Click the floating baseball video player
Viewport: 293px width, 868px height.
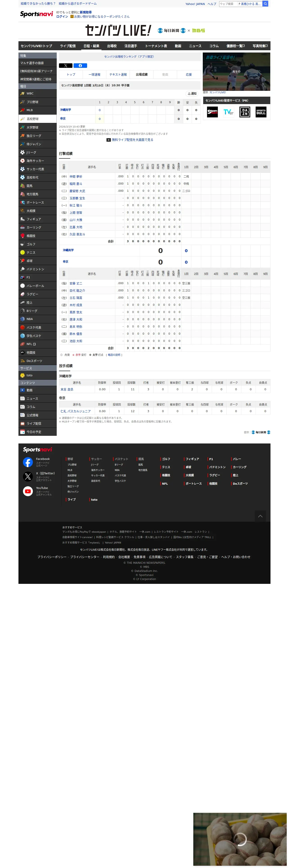(240, 839)
